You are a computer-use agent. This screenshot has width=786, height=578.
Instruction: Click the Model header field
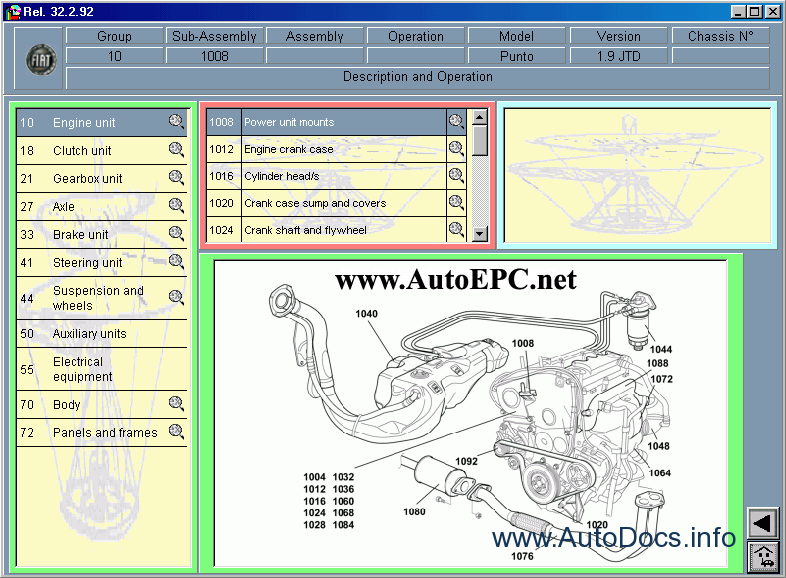coord(517,36)
